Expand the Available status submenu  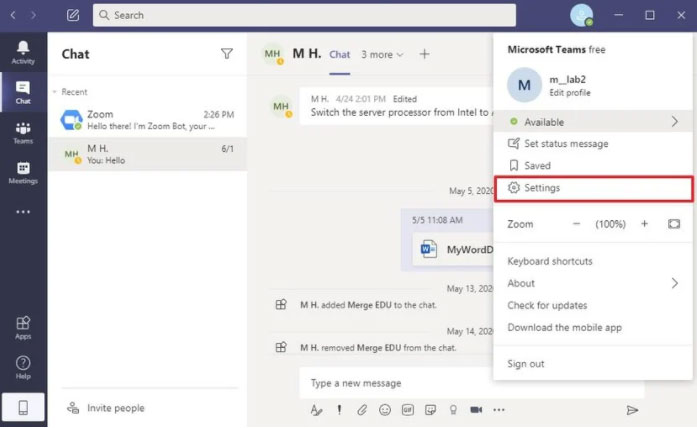tap(673, 122)
